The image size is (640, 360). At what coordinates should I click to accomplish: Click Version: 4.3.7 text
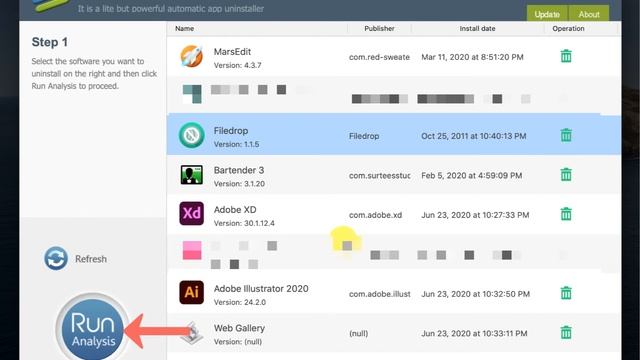(238, 65)
